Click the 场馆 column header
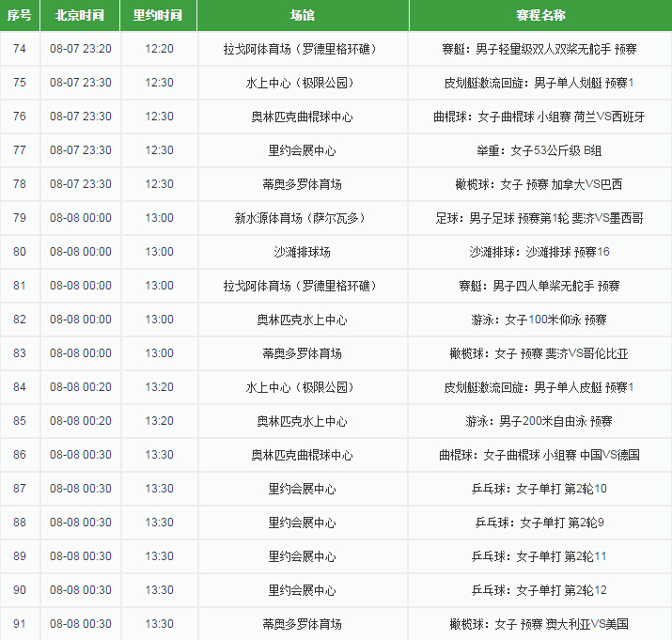The image size is (672, 640). click(x=302, y=15)
